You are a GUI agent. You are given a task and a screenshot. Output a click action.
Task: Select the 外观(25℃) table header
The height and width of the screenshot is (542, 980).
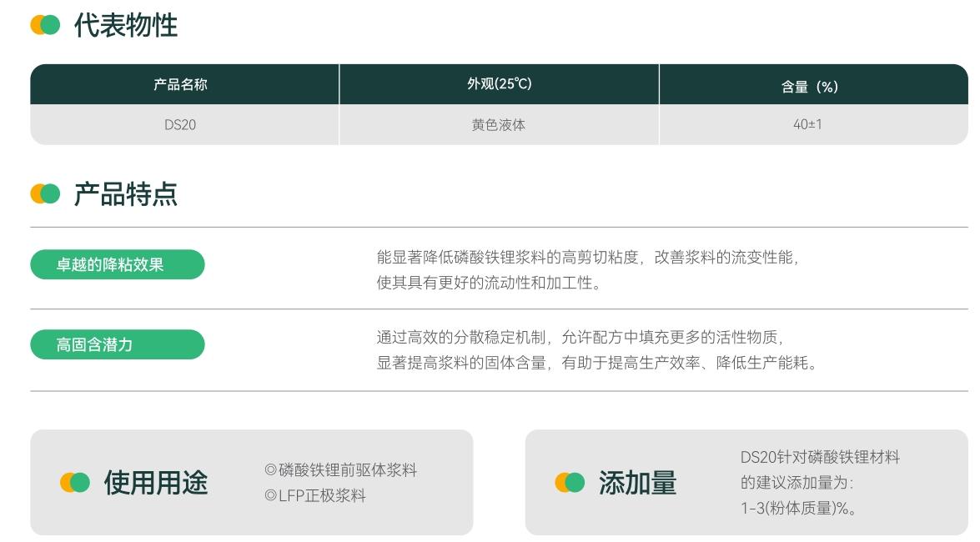tap(499, 84)
